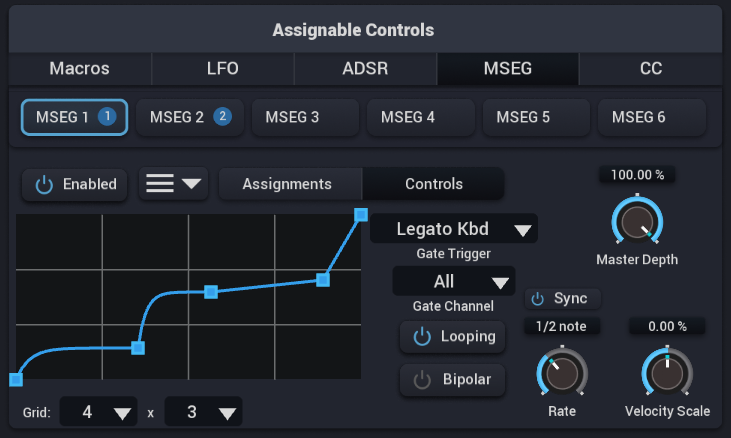Click the Master Depth knob
The image size is (731, 438).
pos(637,222)
